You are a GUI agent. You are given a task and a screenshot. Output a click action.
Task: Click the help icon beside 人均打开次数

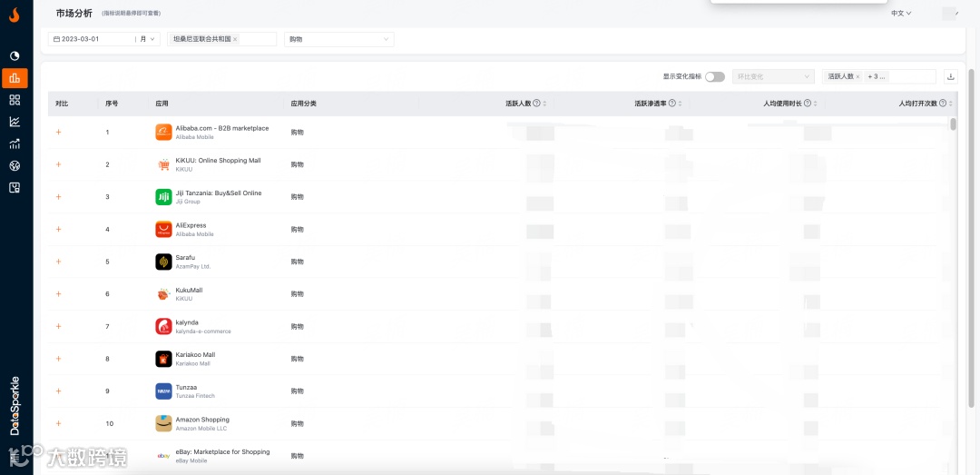[x=943, y=104]
